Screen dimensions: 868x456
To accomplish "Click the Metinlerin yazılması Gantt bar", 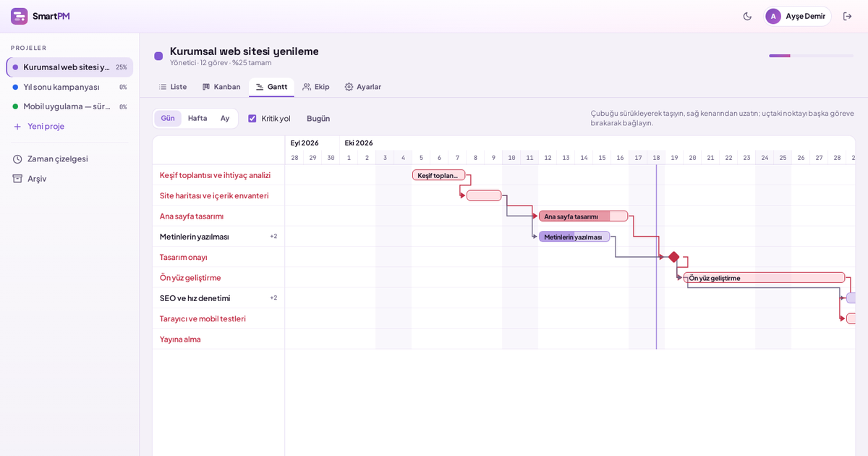I will coord(574,237).
